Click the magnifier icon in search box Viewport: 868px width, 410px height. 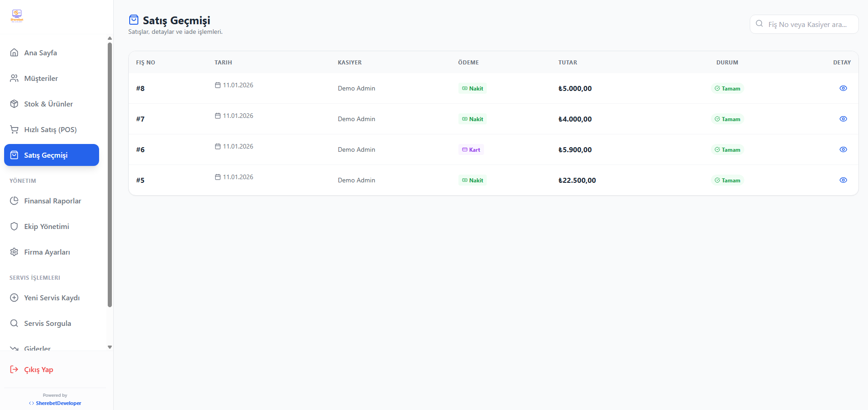(759, 24)
